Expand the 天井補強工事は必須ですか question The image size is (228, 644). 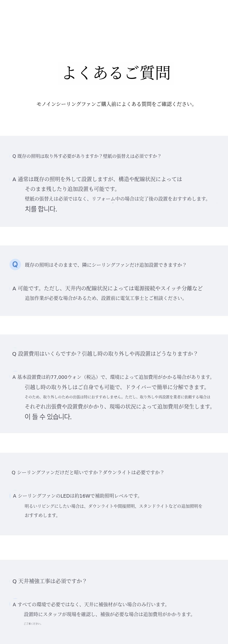[52, 581]
